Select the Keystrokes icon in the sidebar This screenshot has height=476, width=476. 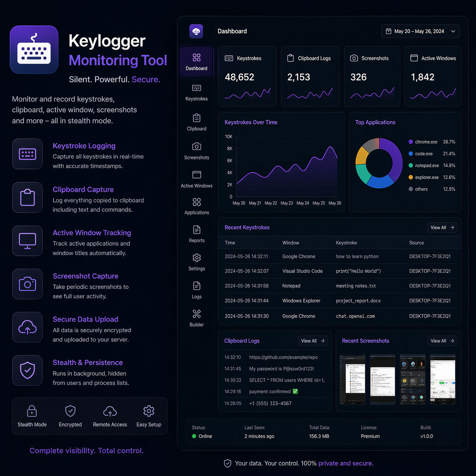pyautogui.click(x=196, y=88)
